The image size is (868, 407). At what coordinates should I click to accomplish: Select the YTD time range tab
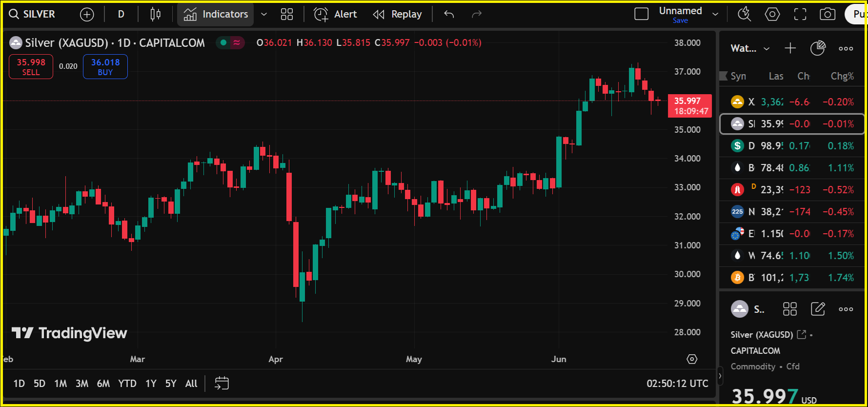pos(127,384)
